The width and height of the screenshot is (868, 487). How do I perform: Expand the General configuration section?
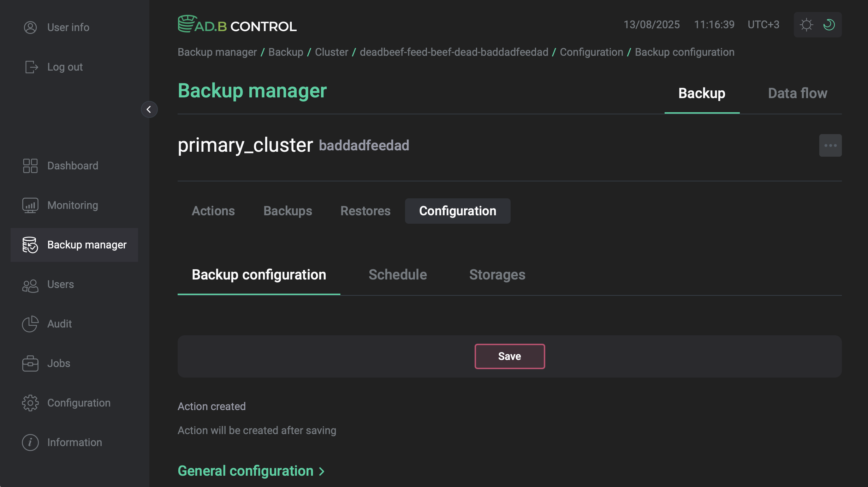(x=251, y=471)
